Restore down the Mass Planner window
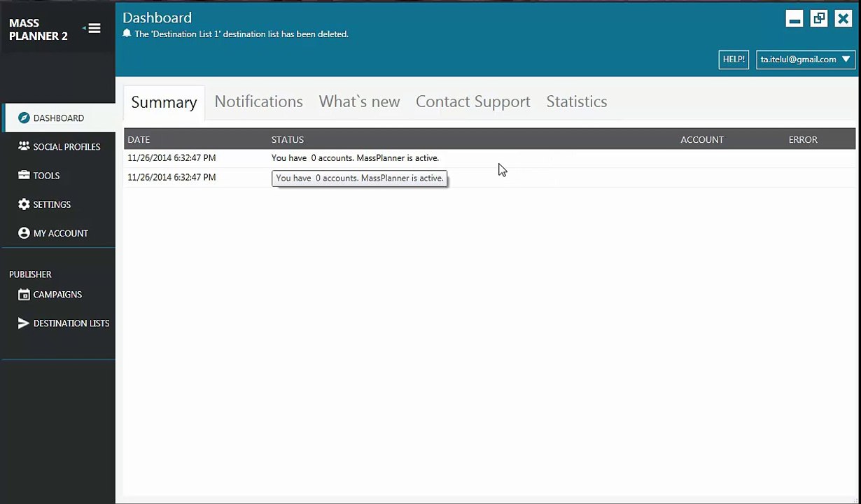Viewport: 861px width, 504px height. (x=819, y=19)
